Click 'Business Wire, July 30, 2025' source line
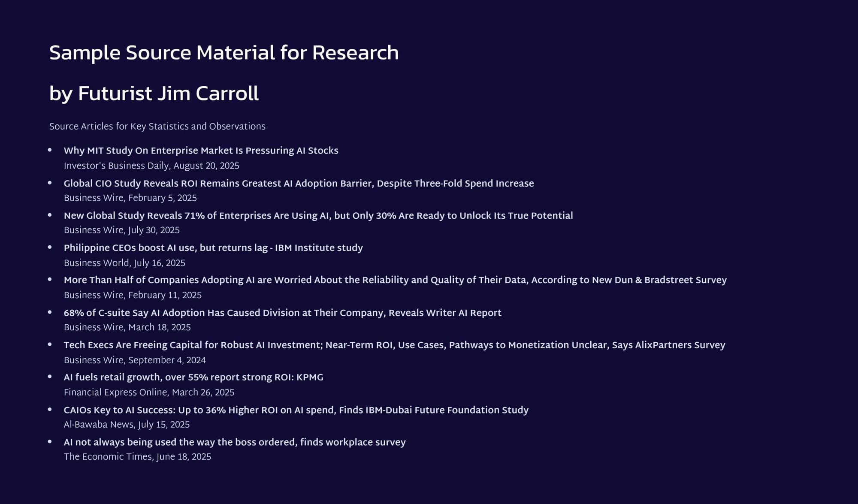The width and height of the screenshot is (858, 504). [122, 230]
